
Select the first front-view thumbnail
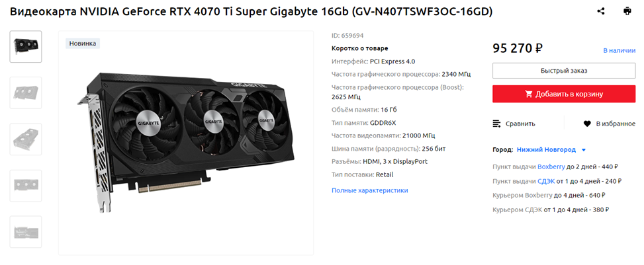pyautogui.click(x=26, y=47)
